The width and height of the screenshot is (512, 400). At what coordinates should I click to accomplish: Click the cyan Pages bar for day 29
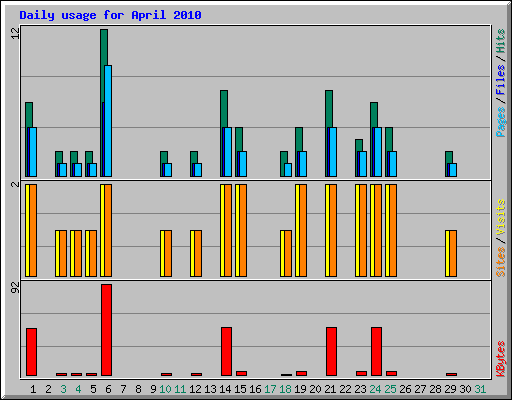click(x=453, y=170)
